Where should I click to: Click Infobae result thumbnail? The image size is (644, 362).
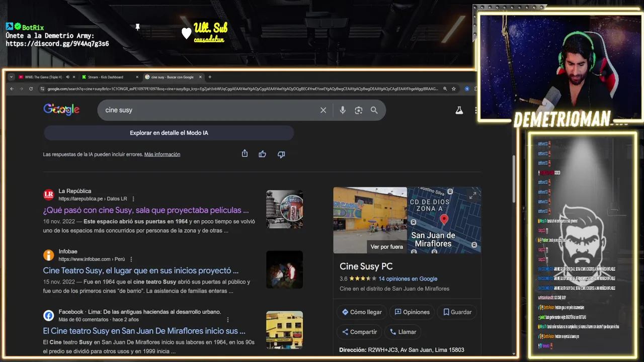[x=284, y=269]
